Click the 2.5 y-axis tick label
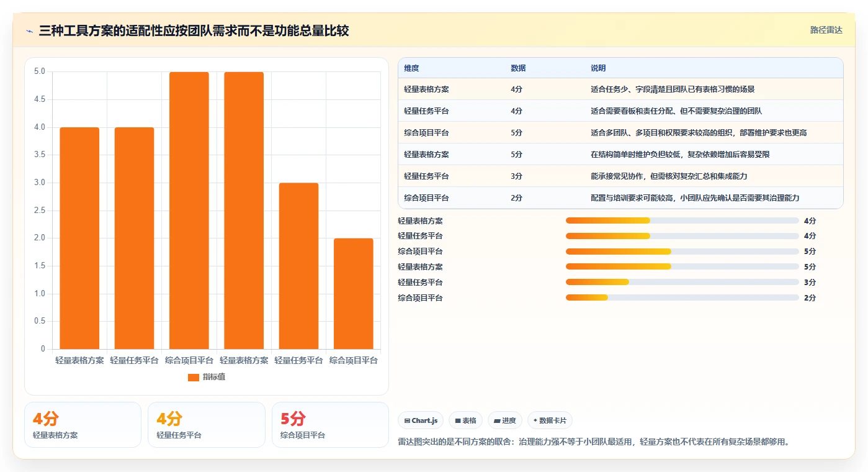This screenshot has width=868, height=472. [x=40, y=211]
